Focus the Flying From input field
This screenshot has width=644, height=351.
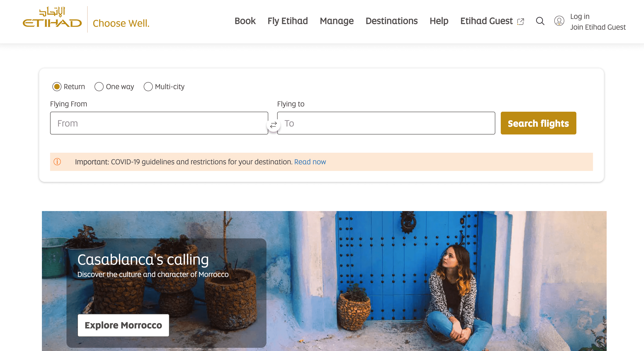159,123
